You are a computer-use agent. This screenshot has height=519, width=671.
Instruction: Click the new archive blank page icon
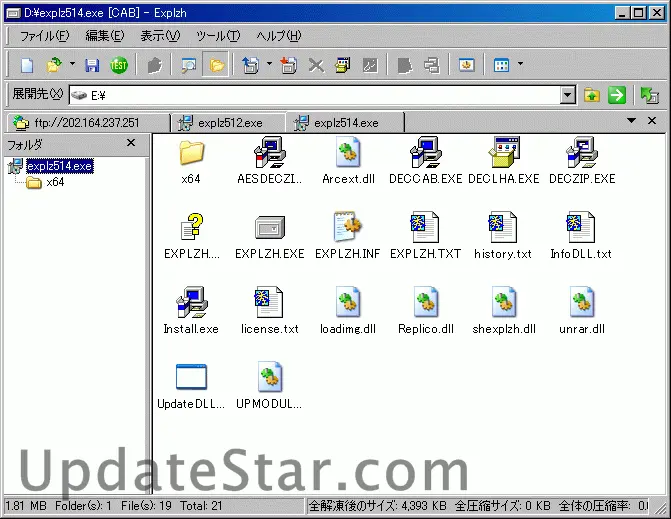point(27,65)
